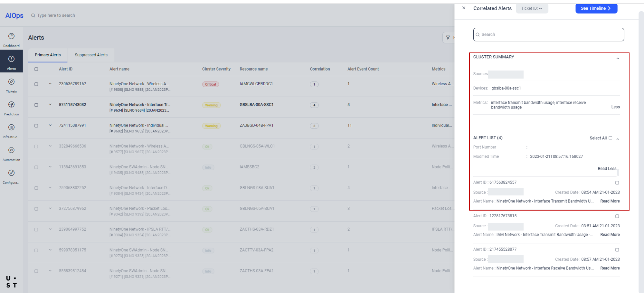The height and width of the screenshot is (293, 644).
Task: Collapse the Cluster Summary section
Action: coord(618,59)
